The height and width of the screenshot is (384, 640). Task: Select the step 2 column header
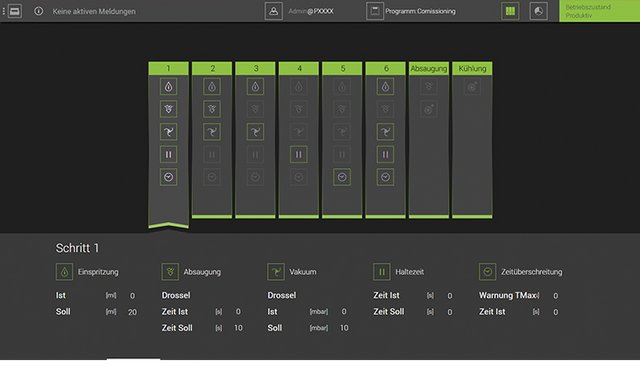(212, 68)
